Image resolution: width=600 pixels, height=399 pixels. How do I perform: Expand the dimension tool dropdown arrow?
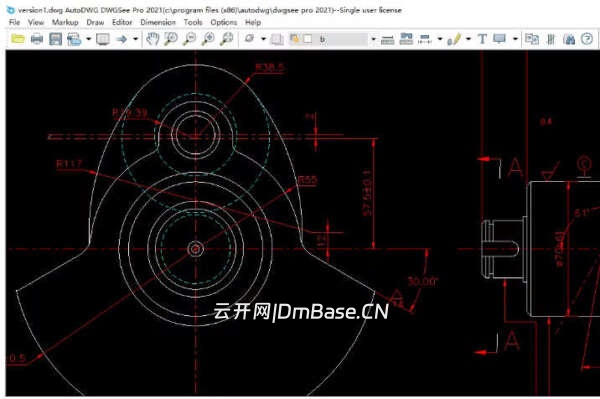[440, 39]
